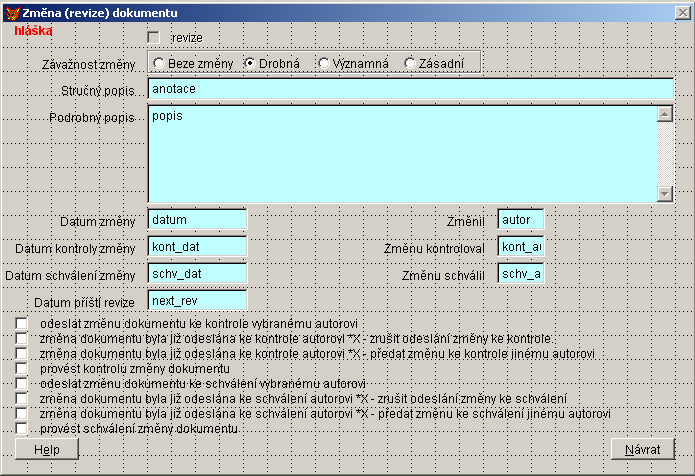Open the Help button
Screen dimensions: 695x476
click(x=47, y=449)
